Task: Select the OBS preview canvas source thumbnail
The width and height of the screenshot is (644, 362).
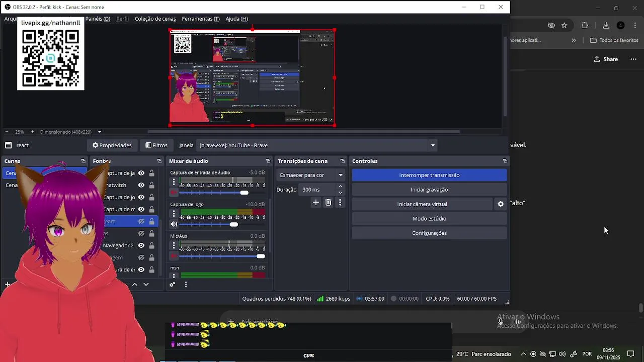Action: point(252,77)
